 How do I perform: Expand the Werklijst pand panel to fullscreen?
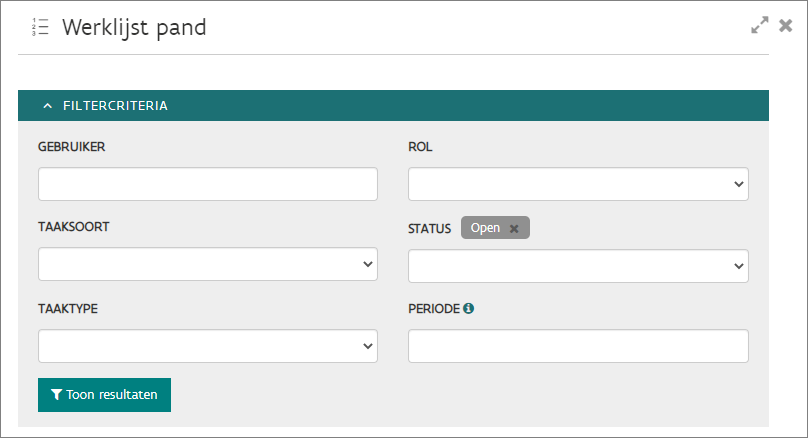click(x=760, y=27)
